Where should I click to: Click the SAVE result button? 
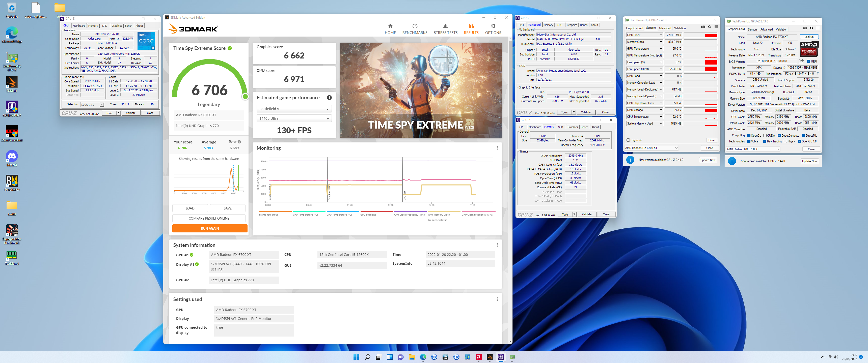(x=227, y=208)
